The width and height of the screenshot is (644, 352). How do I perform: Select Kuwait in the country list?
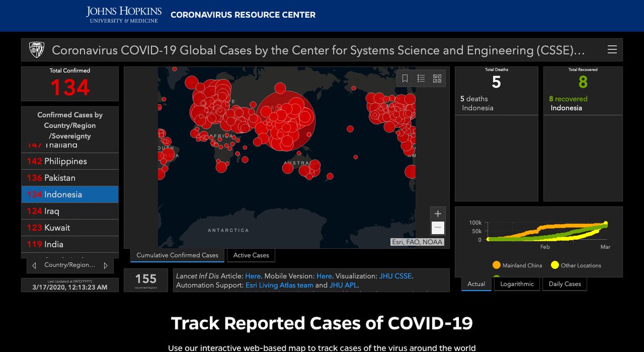coord(70,228)
